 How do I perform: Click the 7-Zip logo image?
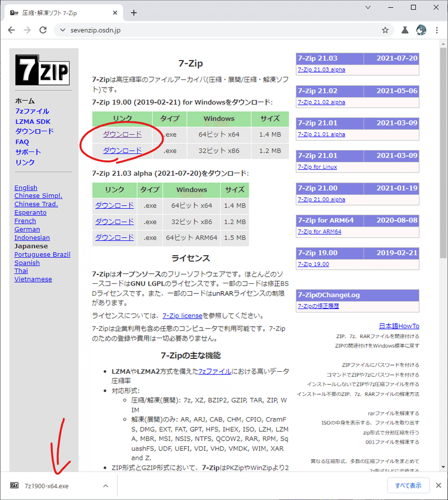[42, 70]
